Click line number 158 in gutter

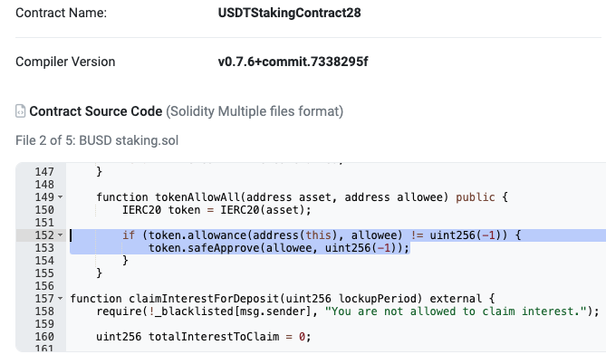coord(44,311)
